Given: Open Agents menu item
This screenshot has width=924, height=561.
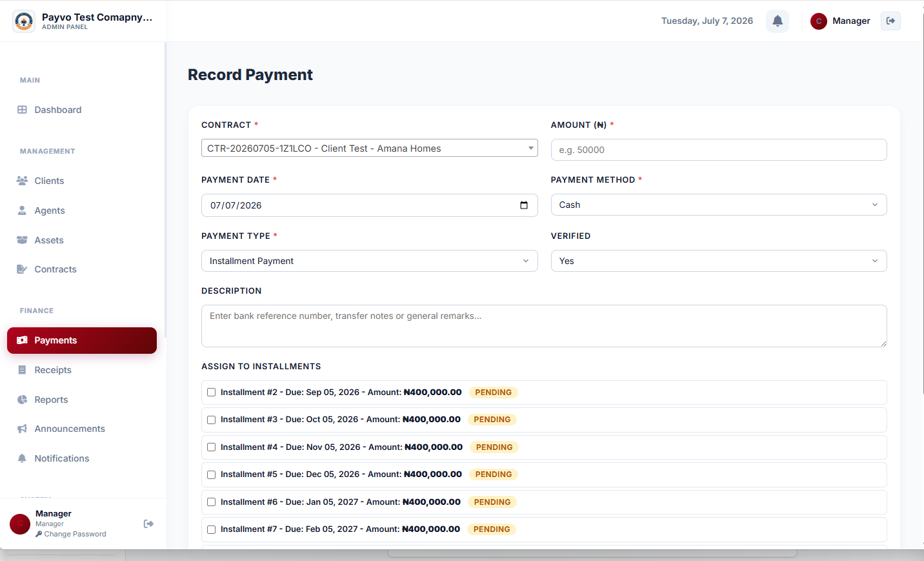Looking at the screenshot, I should click(x=82, y=210).
